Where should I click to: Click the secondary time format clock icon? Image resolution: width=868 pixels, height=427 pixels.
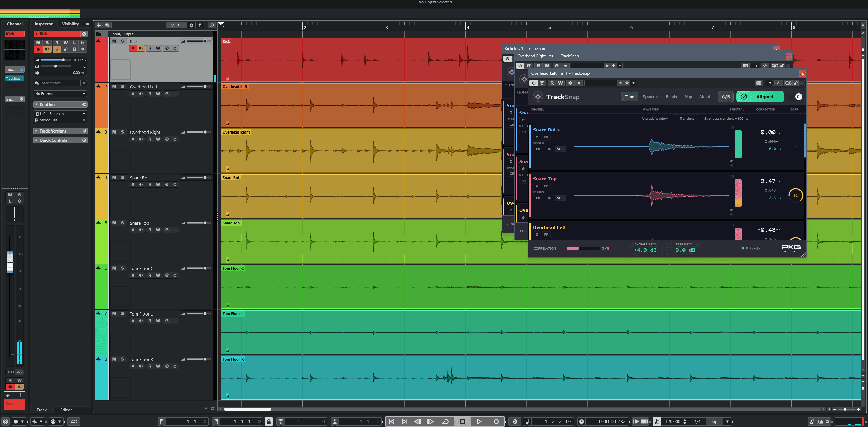pos(581,421)
